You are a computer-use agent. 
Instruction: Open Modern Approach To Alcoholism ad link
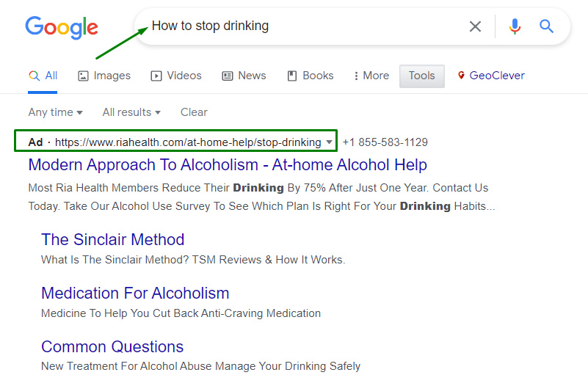(228, 164)
